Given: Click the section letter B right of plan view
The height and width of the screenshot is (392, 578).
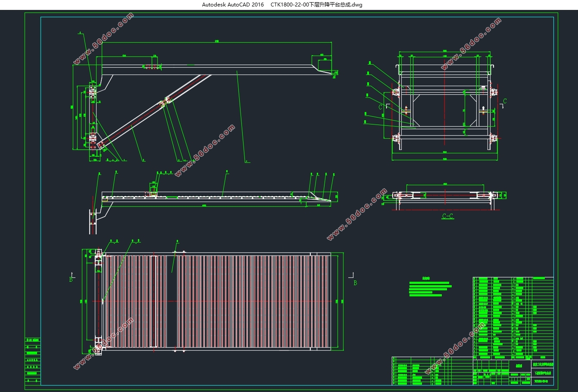Looking at the screenshot, I should (355, 283).
